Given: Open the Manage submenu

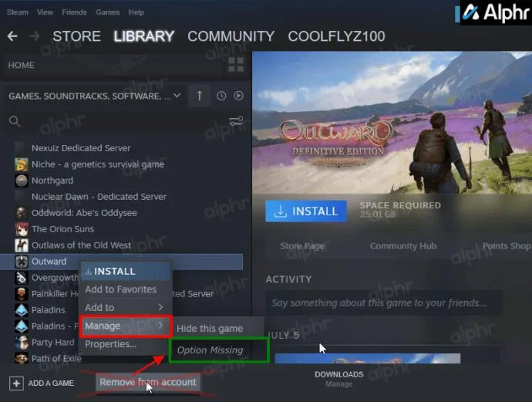Looking at the screenshot, I should 125,326.
